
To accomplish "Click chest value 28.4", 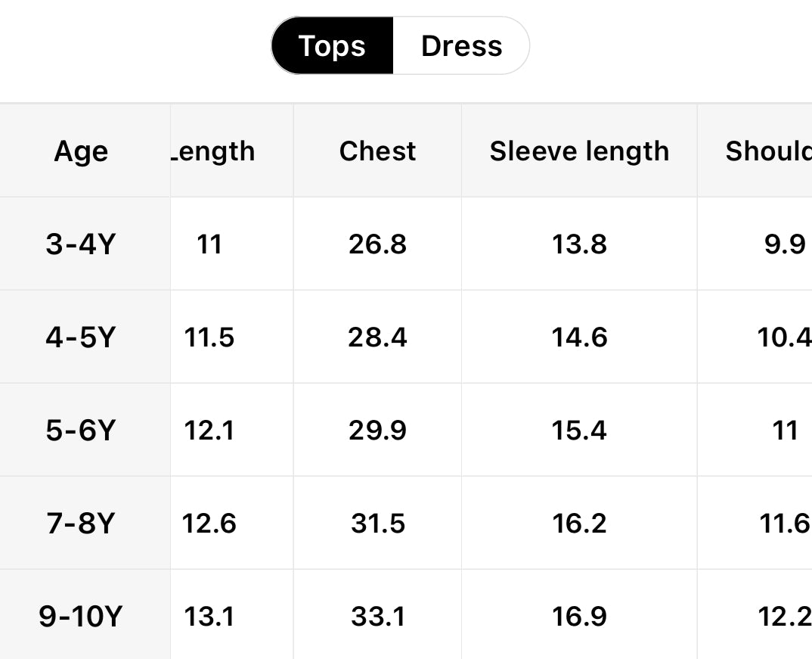I will point(377,337).
